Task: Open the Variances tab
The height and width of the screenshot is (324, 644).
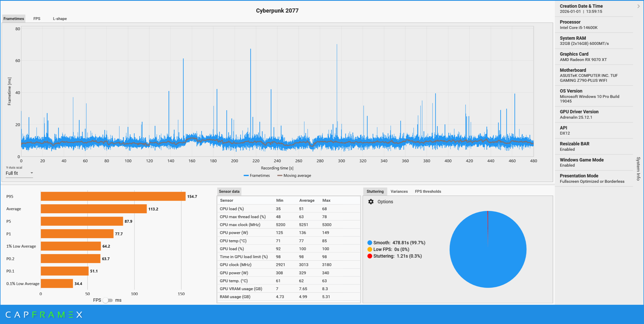Action: click(x=399, y=191)
